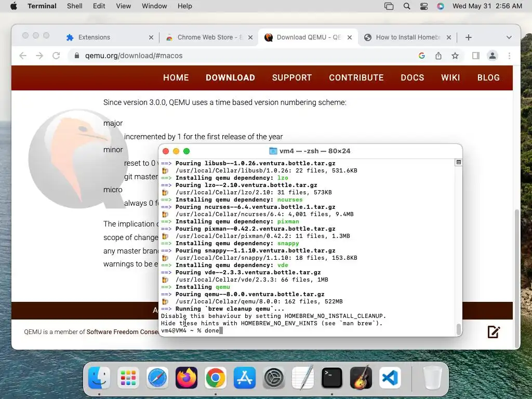The height and width of the screenshot is (399, 532).
Task: Open Spotlight search in menu bar
Action: tap(406, 6)
